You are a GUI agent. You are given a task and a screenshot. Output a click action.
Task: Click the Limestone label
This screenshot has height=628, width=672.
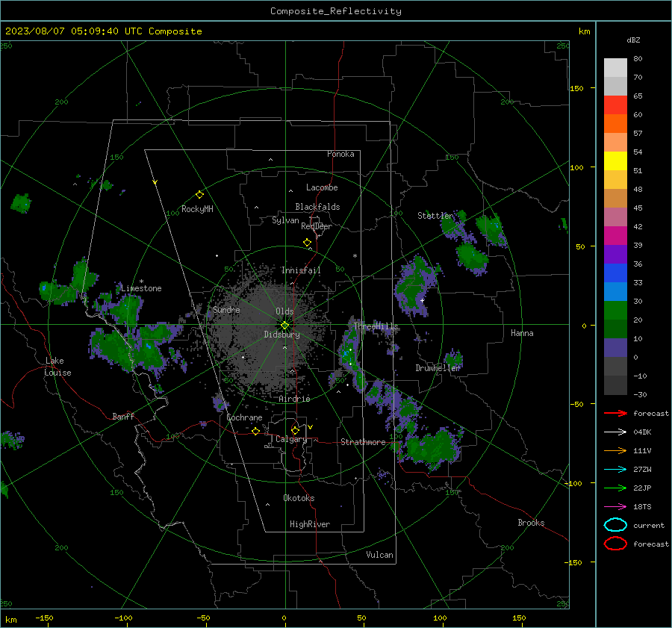pyautogui.click(x=141, y=288)
